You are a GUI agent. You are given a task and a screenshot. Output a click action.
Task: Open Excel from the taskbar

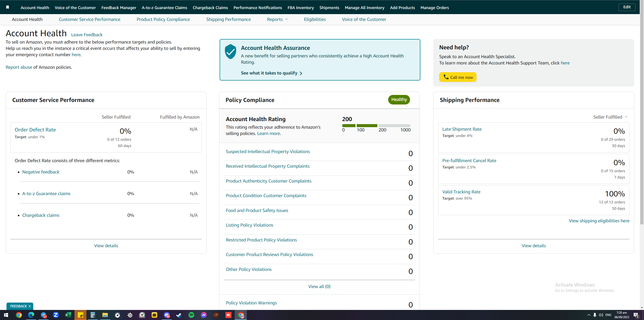coord(68,315)
